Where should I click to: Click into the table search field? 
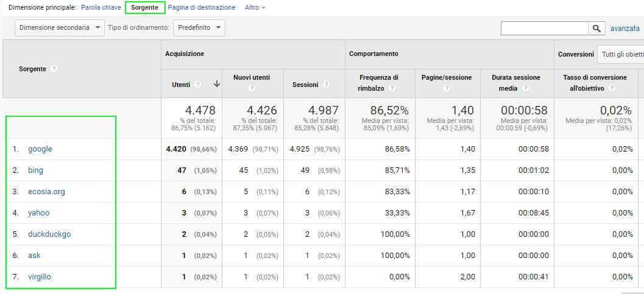tap(544, 28)
